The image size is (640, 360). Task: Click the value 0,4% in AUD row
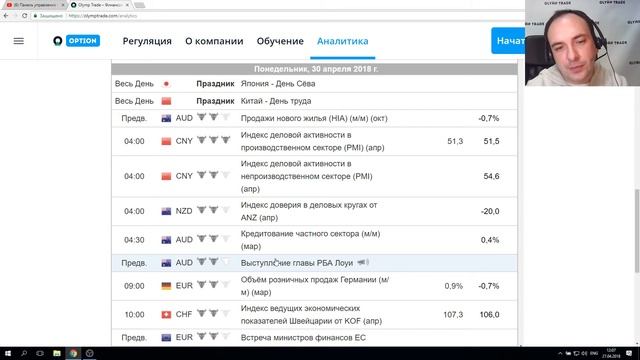pyautogui.click(x=490, y=240)
